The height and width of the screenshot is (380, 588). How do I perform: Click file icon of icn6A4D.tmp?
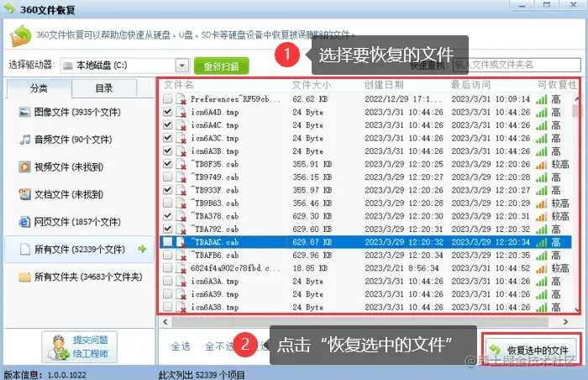(x=181, y=113)
